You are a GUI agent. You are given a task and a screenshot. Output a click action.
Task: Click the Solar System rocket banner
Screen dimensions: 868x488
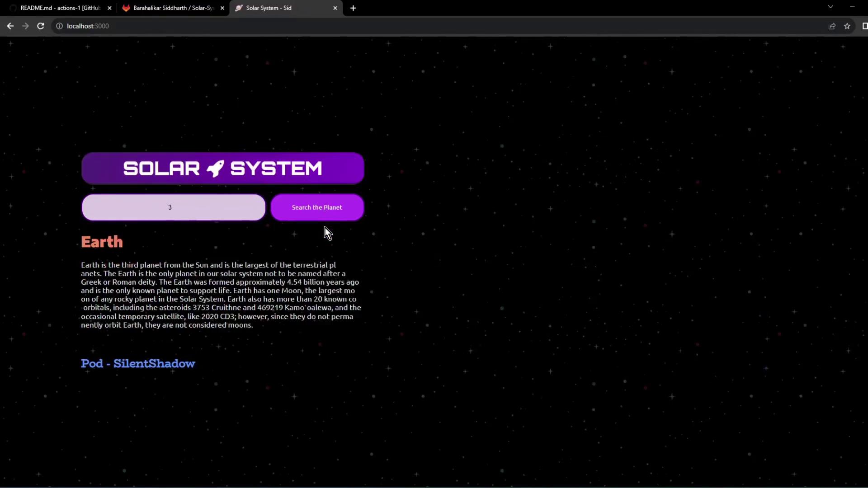click(x=222, y=169)
